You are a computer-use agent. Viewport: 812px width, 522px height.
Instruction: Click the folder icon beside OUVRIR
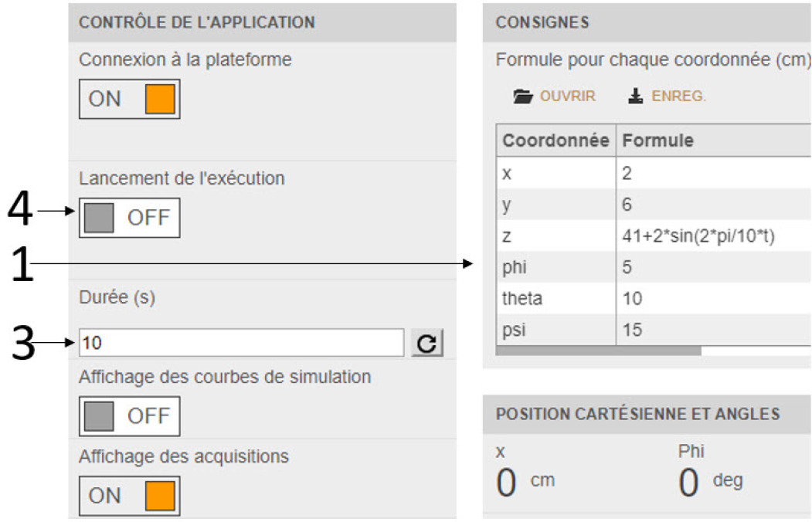(522, 97)
